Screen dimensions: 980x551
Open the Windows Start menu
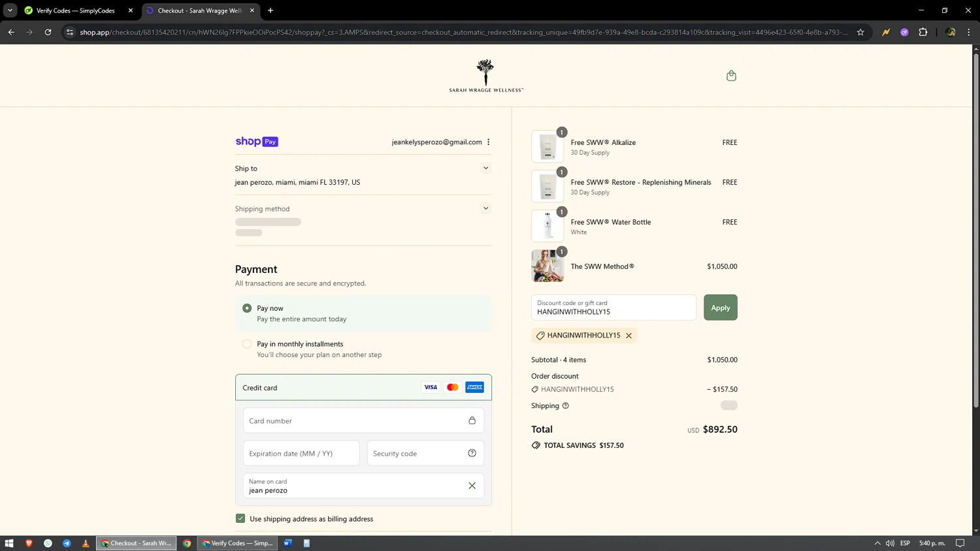point(9,543)
